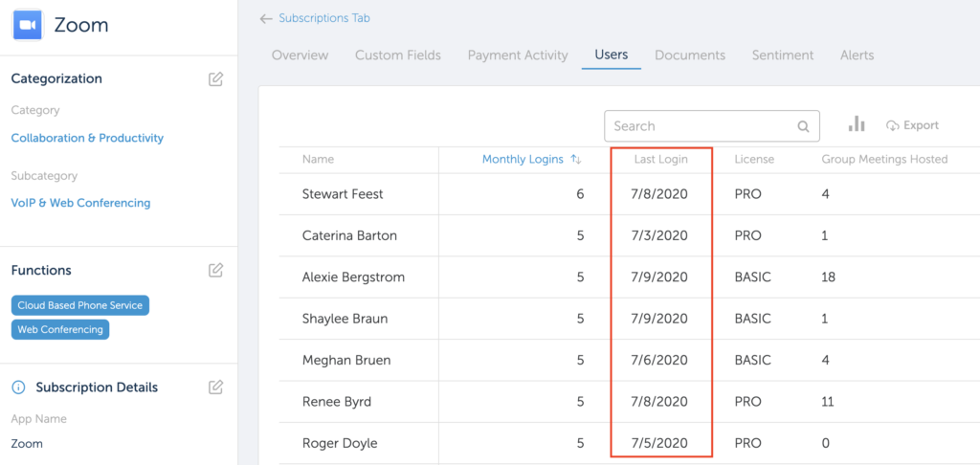Focus the Search input field
Viewport: 980px width, 465px height.
pyautogui.click(x=712, y=126)
